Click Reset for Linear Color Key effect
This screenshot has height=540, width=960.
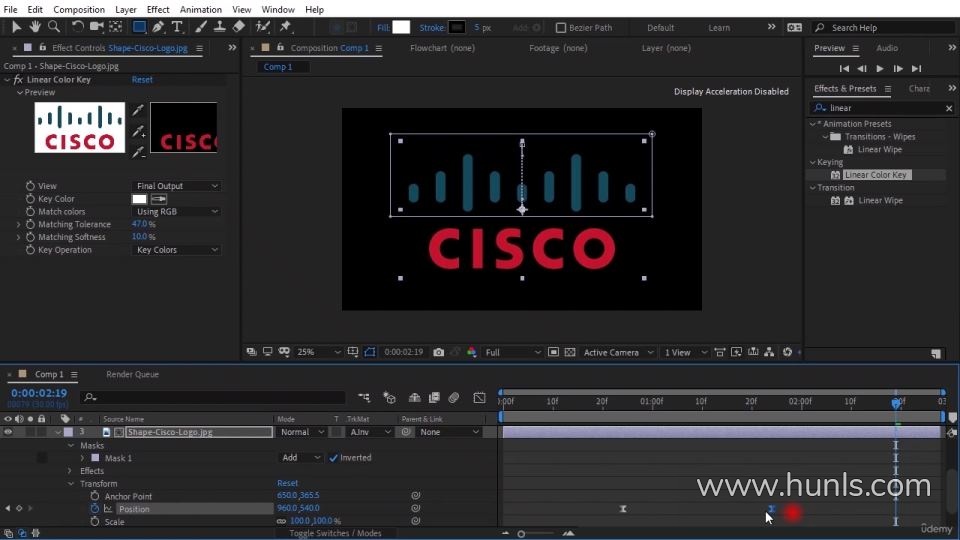coord(142,80)
